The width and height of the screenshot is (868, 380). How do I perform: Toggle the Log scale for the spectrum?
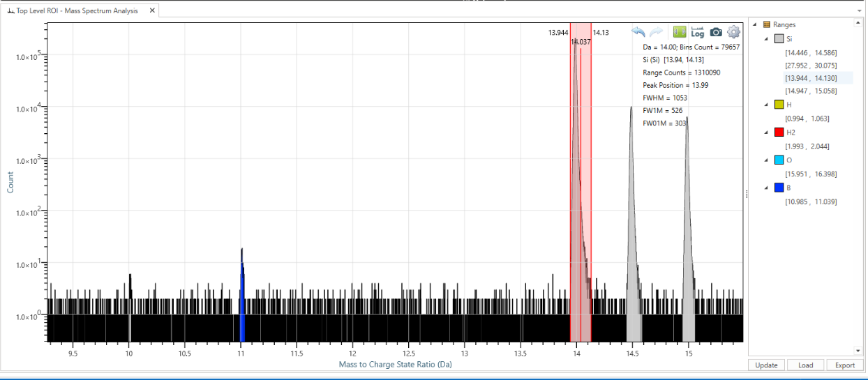pyautogui.click(x=698, y=32)
